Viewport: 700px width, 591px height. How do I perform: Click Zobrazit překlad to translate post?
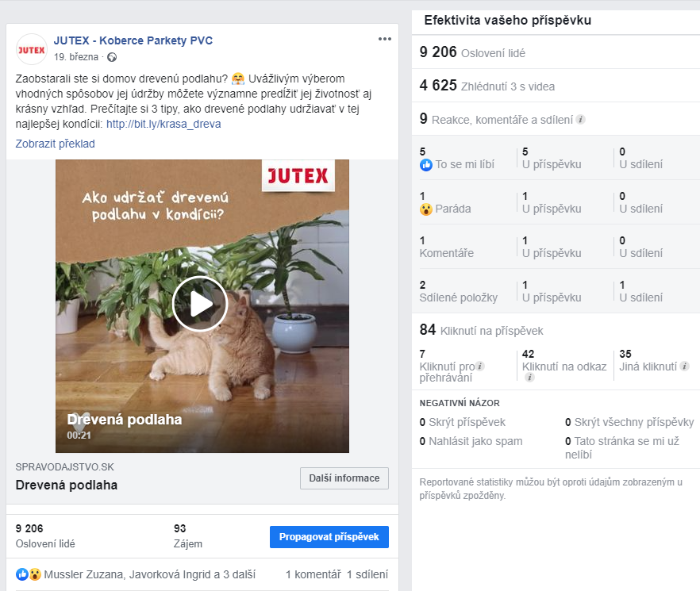point(55,144)
